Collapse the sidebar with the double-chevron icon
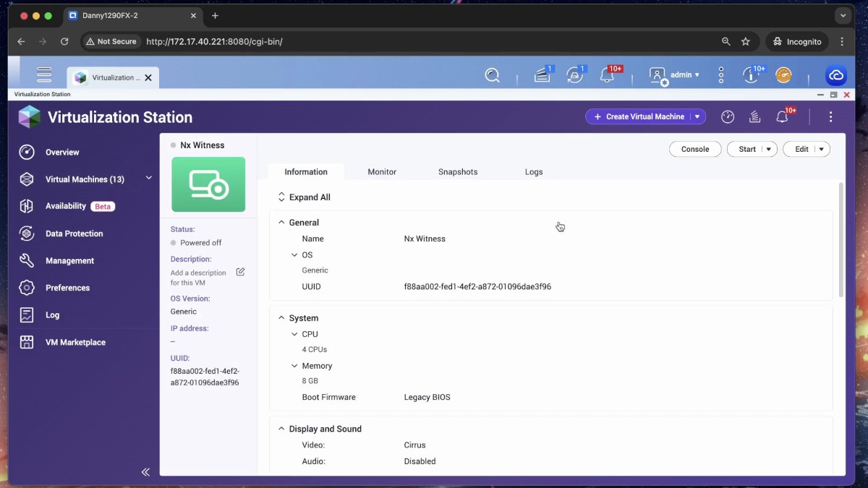This screenshot has height=488, width=868. tap(145, 471)
